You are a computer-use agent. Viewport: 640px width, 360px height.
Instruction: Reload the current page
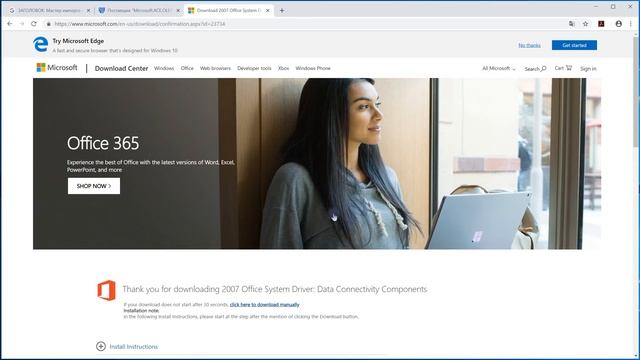tap(34, 24)
